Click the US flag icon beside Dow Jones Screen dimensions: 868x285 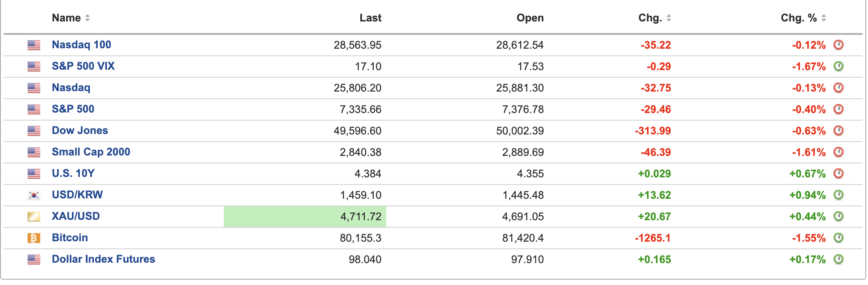(x=34, y=131)
